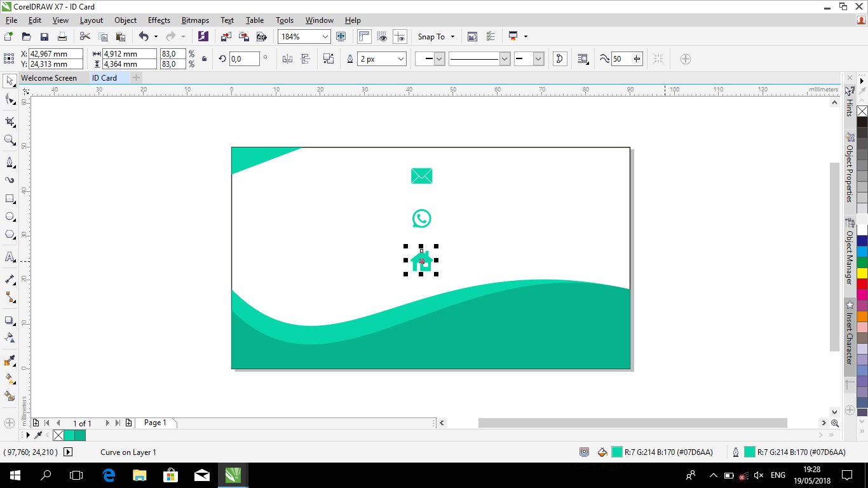Viewport: 868px width, 488px height.
Task: Click the Save icon
Action: [x=44, y=37]
